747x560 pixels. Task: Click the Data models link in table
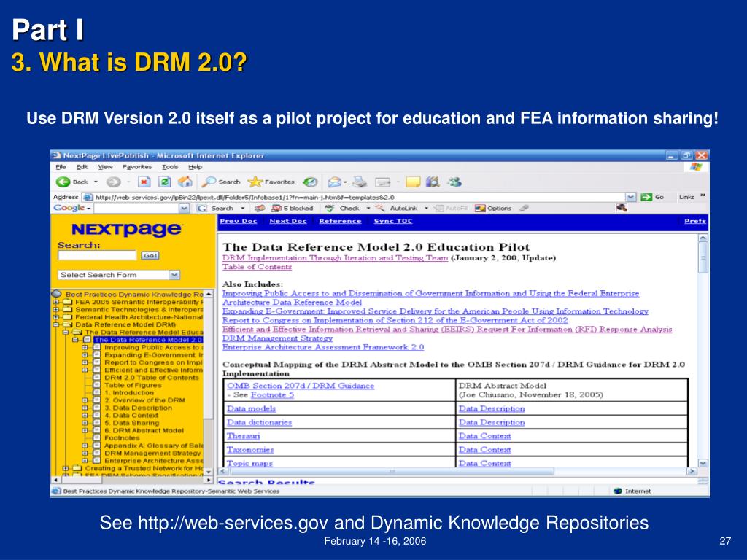[251, 408]
